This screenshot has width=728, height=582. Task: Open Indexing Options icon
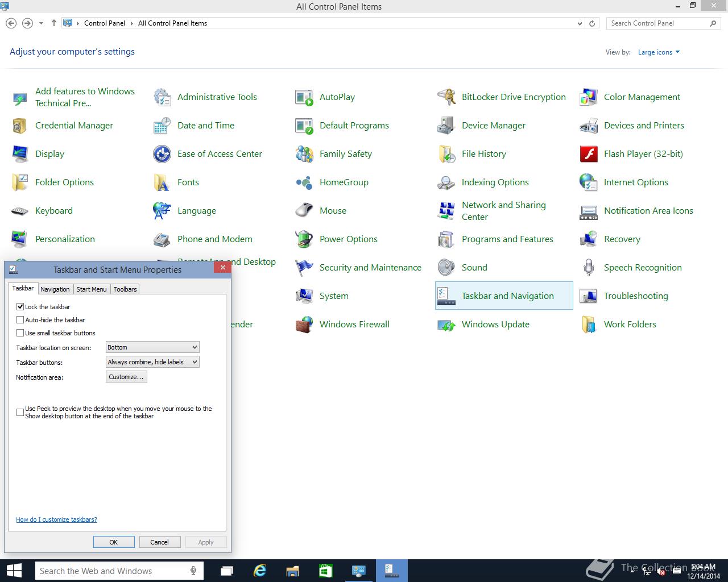click(x=446, y=182)
